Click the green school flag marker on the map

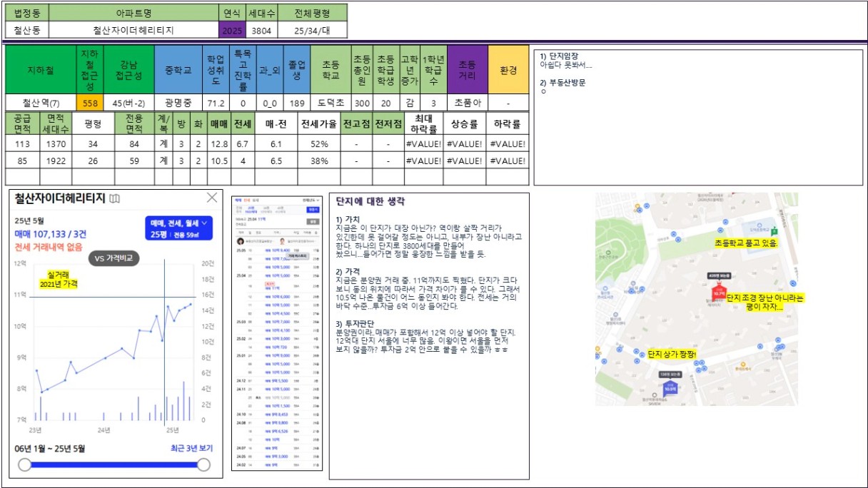click(774, 230)
